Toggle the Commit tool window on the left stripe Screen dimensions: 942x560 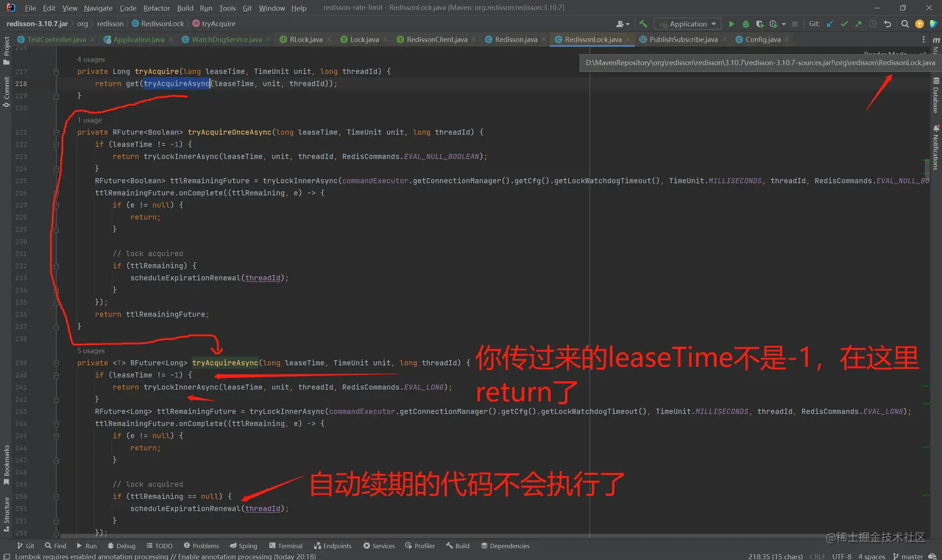pyautogui.click(x=6, y=92)
